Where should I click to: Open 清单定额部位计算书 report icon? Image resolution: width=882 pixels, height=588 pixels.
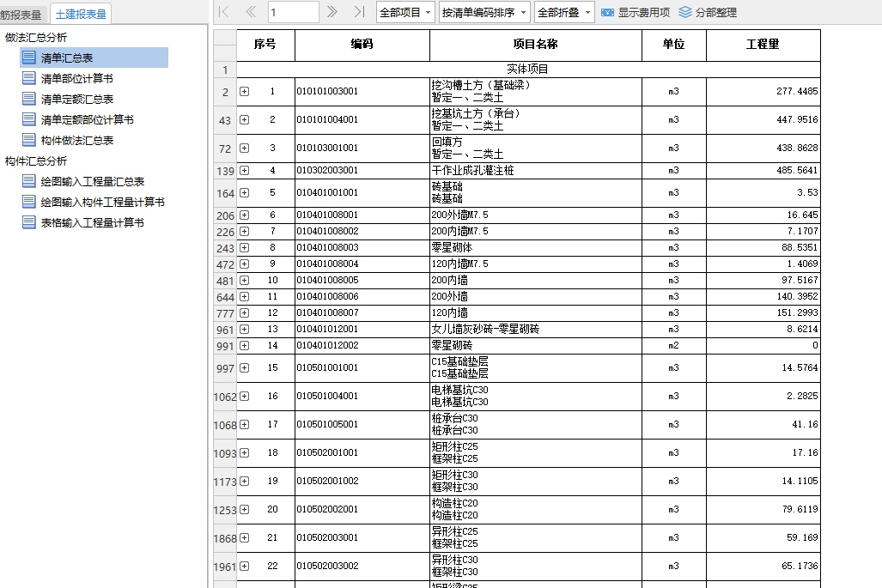[28, 119]
